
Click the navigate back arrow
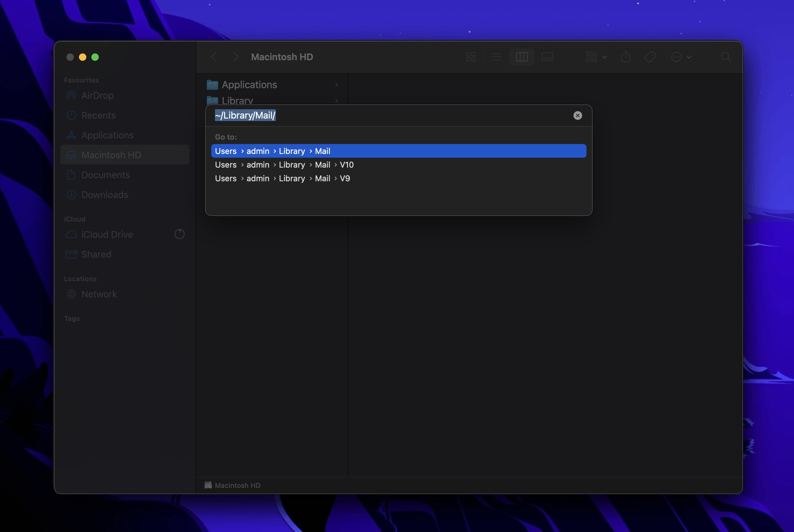tap(213, 56)
